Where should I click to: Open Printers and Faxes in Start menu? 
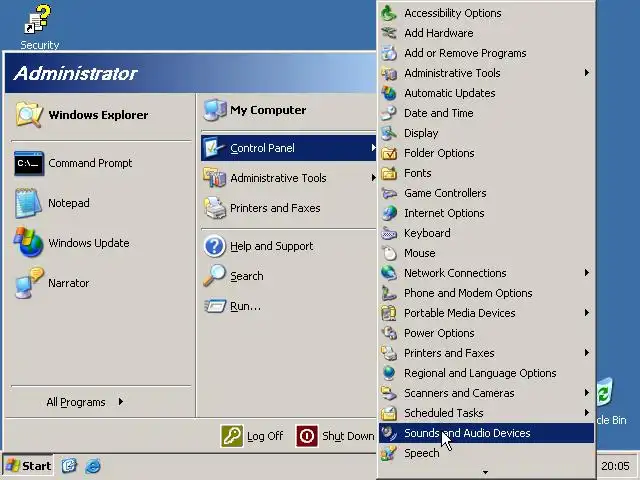(x=289, y=208)
